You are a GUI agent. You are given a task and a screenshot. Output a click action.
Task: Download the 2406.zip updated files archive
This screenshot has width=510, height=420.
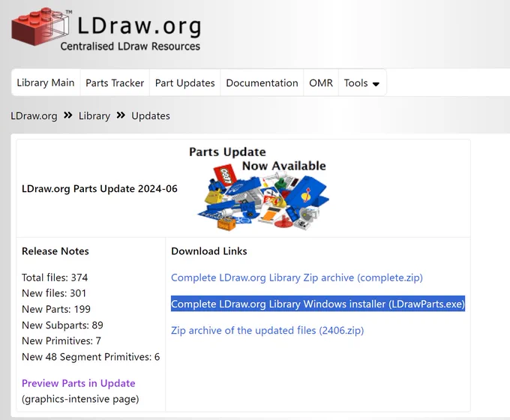click(267, 330)
